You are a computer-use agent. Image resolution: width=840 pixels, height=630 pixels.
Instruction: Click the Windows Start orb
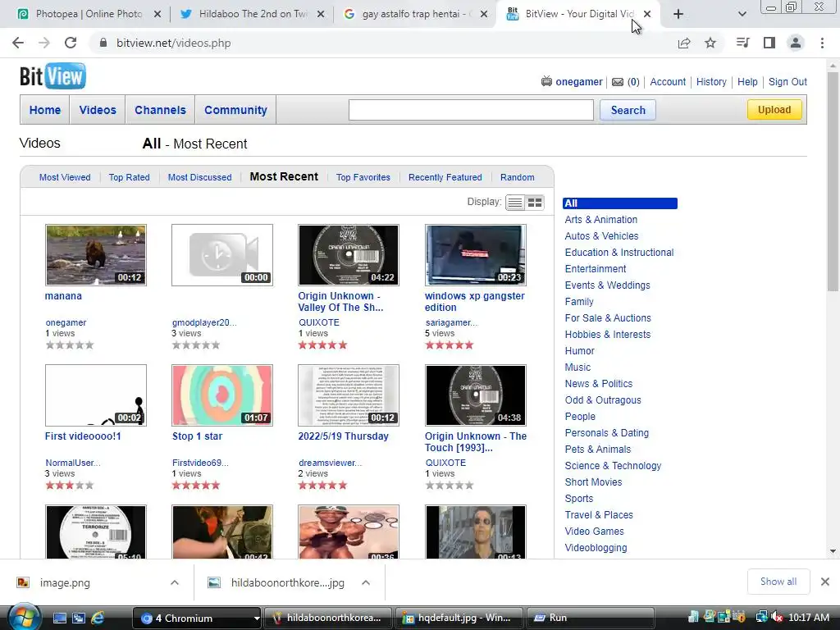(24, 617)
